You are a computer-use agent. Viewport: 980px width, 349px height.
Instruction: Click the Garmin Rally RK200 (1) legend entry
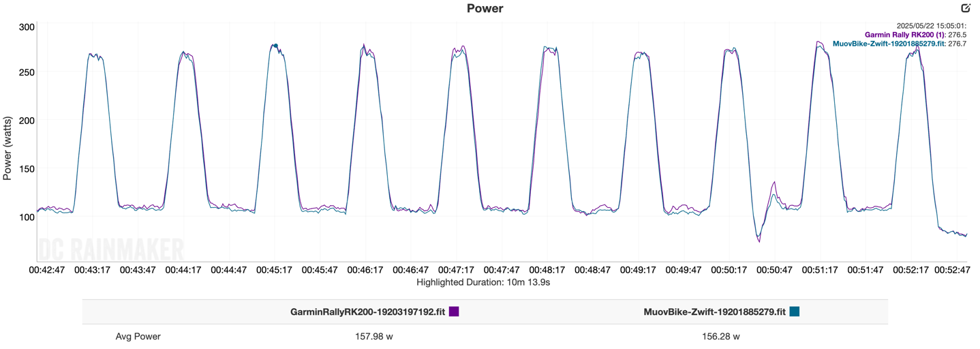[905, 34]
